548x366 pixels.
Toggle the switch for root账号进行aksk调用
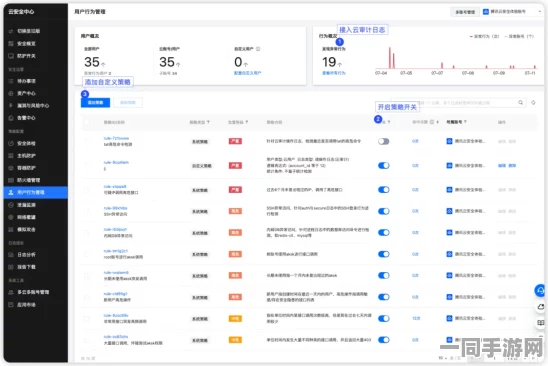coord(383,254)
